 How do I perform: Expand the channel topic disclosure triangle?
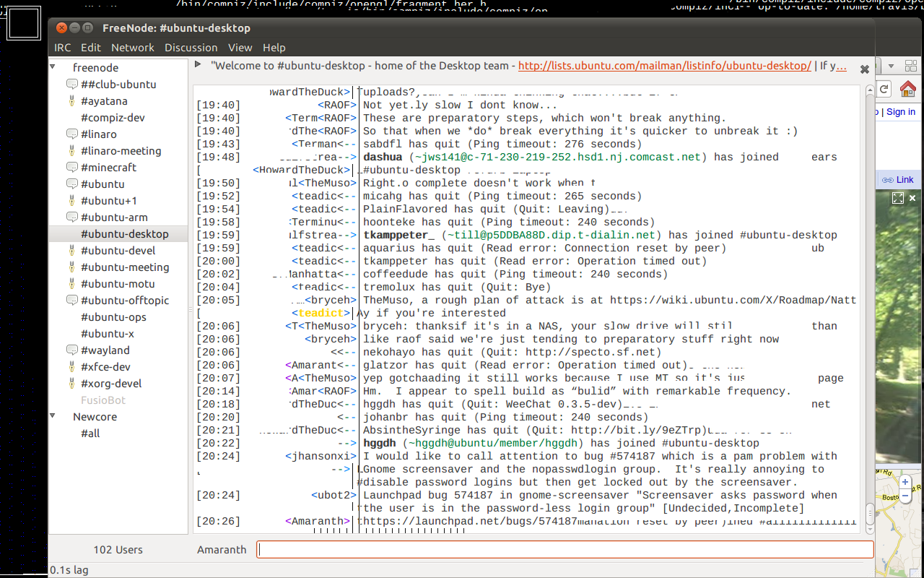coord(199,65)
